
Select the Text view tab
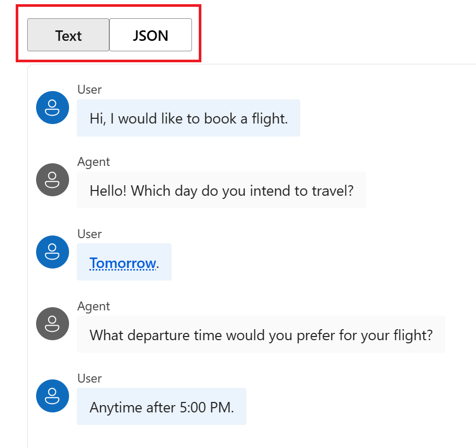coord(69,35)
